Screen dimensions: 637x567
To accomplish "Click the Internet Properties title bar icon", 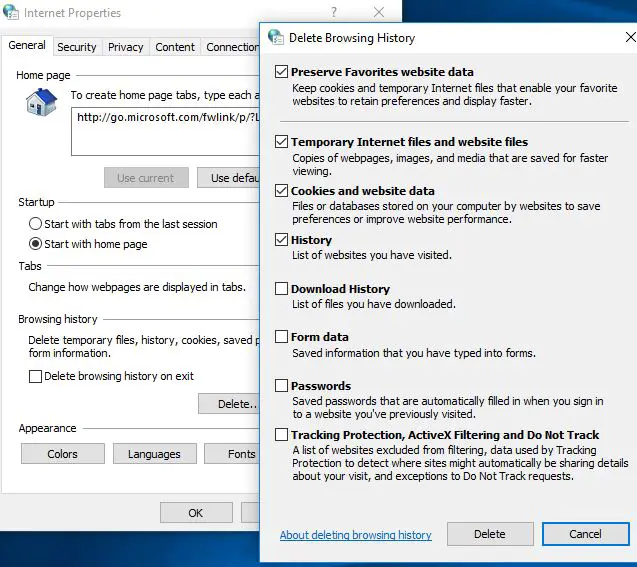I will [x=12, y=13].
